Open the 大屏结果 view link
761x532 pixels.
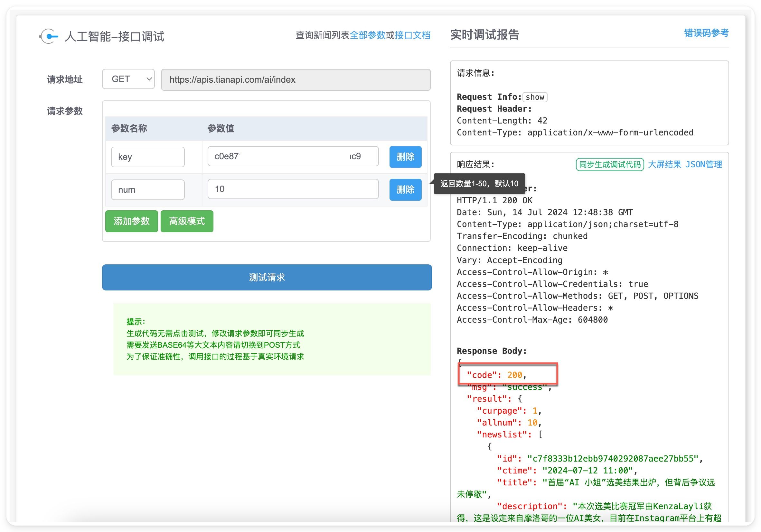(664, 165)
